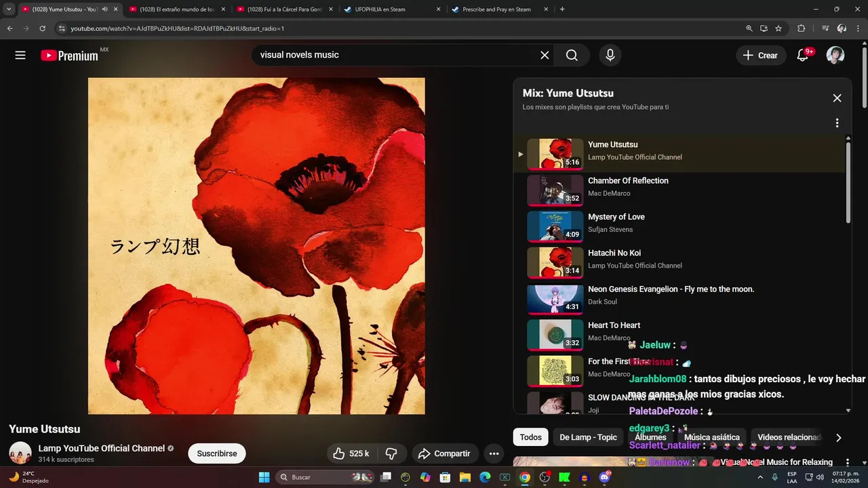Open Task View on the taskbar
The width and height of the screenshot is (868, 488).
386,477
